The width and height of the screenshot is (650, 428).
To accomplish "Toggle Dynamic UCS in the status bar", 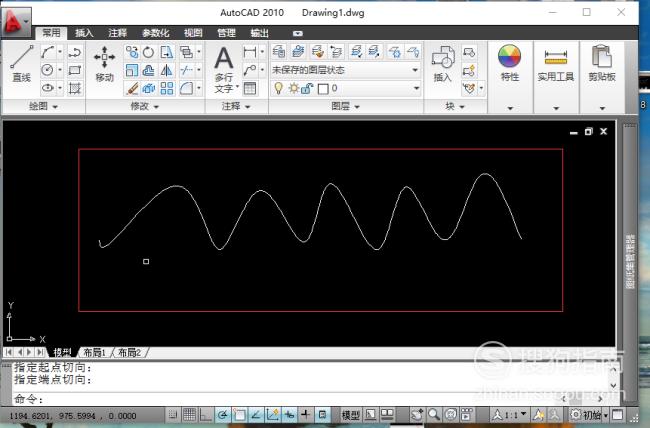I will click(x=272, y=414).
